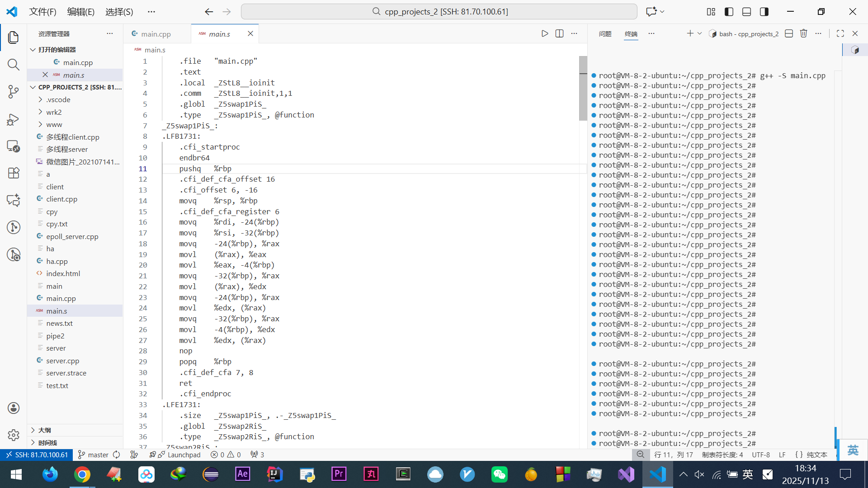The width and height of the screenshot is (868, 488).
Task: Click the editor vertical scrollbar thumb
Action: click(x=583, y=88)
